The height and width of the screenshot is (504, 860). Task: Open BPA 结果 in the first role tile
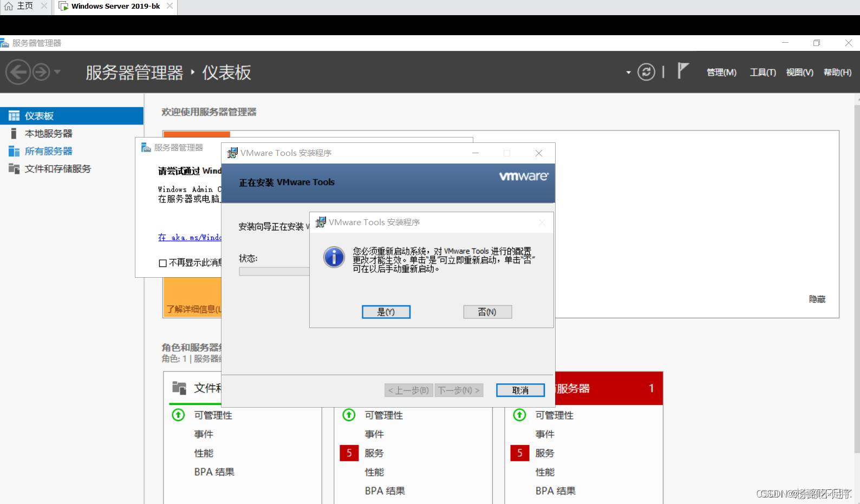tap(214, 472)
